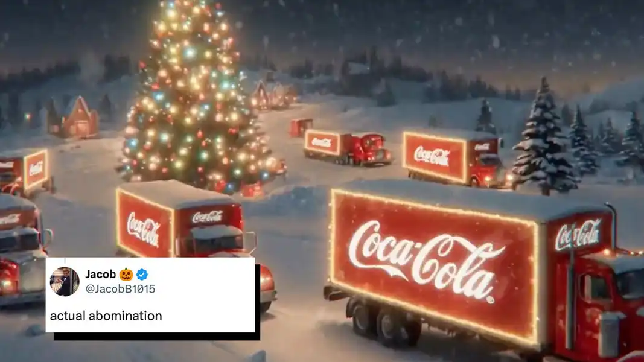The height and width of the screenshot is (362, 644).
Task: Select the tweet text 'actual abomination'
Action: [x=106, y=316]
